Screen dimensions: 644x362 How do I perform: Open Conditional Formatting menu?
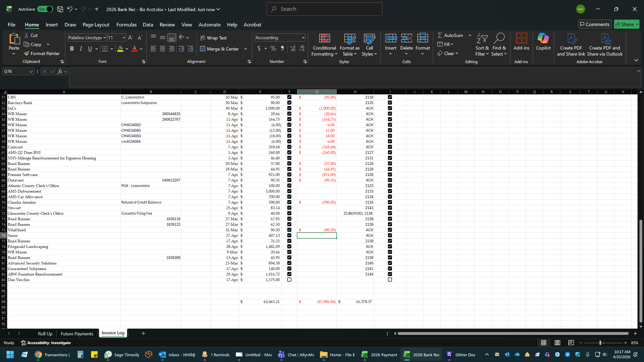324,45
